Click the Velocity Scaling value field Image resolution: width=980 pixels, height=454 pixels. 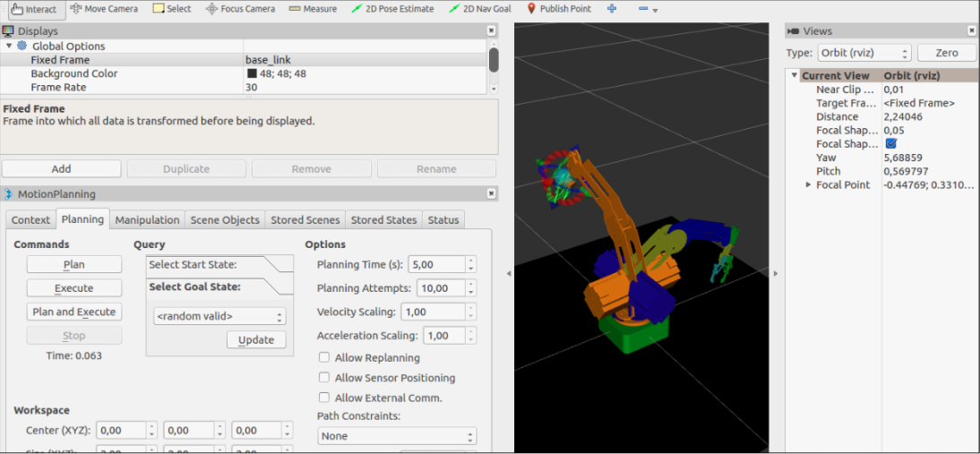[x=432, y=312]
